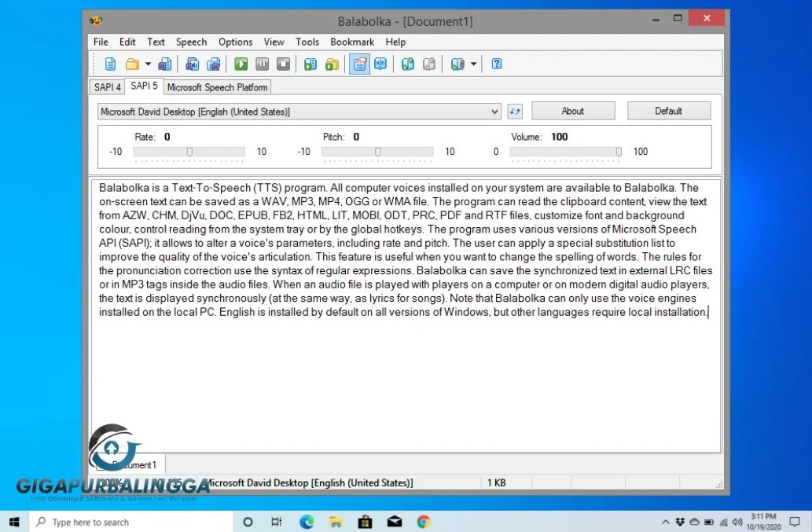Click the refresh voices arrows button
The image size is (812, 532).
click(515, 112)
